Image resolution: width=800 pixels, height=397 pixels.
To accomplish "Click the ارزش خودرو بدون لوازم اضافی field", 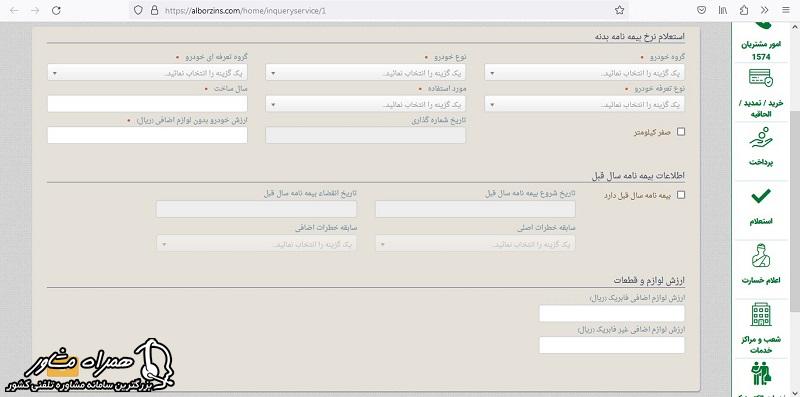I will [147, 135].
